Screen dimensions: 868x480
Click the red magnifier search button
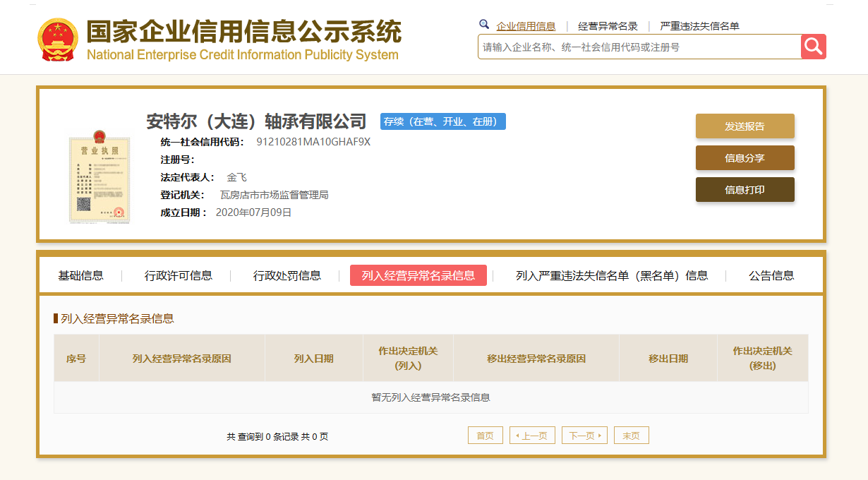(813, 47)
